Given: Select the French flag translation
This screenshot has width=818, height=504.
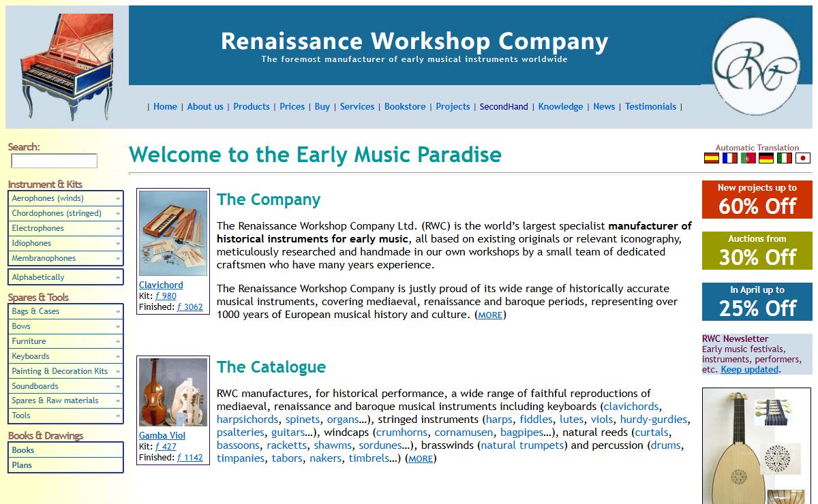Looking at the screenshot, I should [x=730, y=158].
